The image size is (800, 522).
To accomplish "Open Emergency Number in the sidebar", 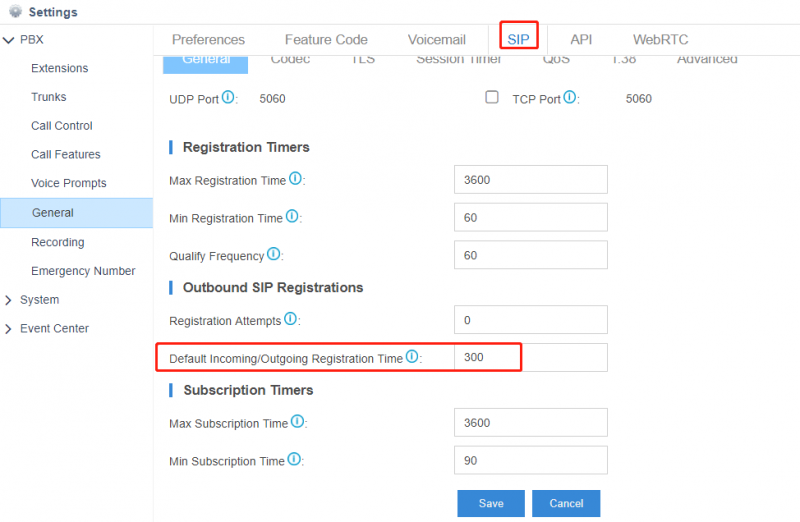I will pos(83,271).
